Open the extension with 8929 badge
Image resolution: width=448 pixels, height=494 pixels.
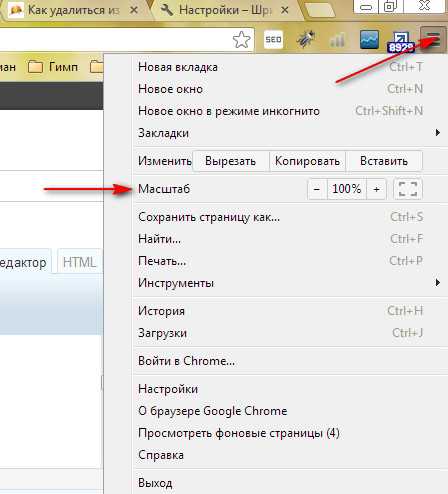coord(401,42)
